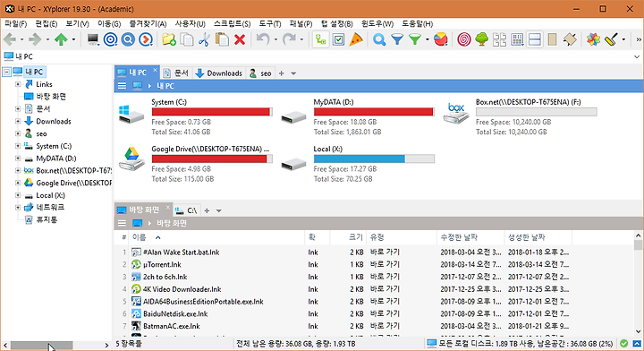Click the pink spiral Color Filters icon
Screen dimensions: 644x351
[464, 39]
